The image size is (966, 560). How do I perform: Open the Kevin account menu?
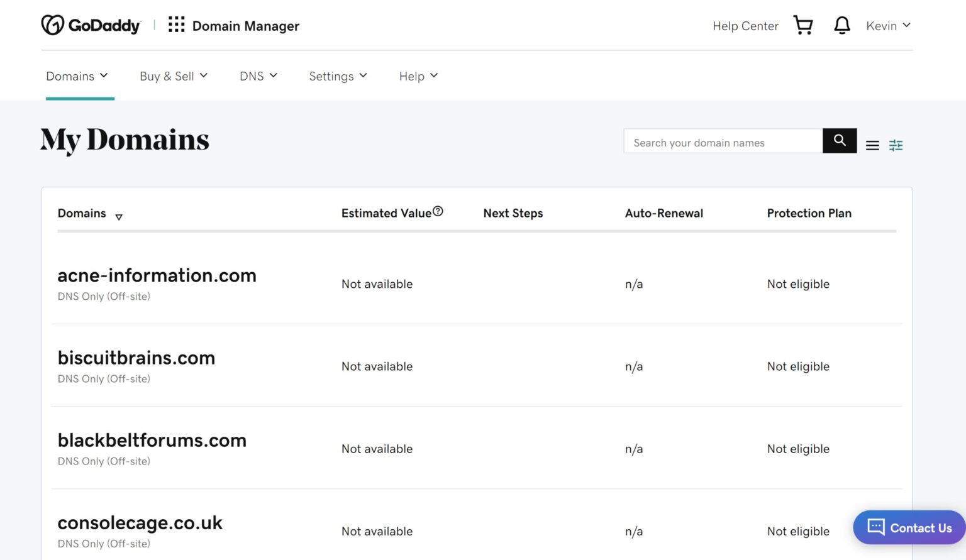(887, 26)
